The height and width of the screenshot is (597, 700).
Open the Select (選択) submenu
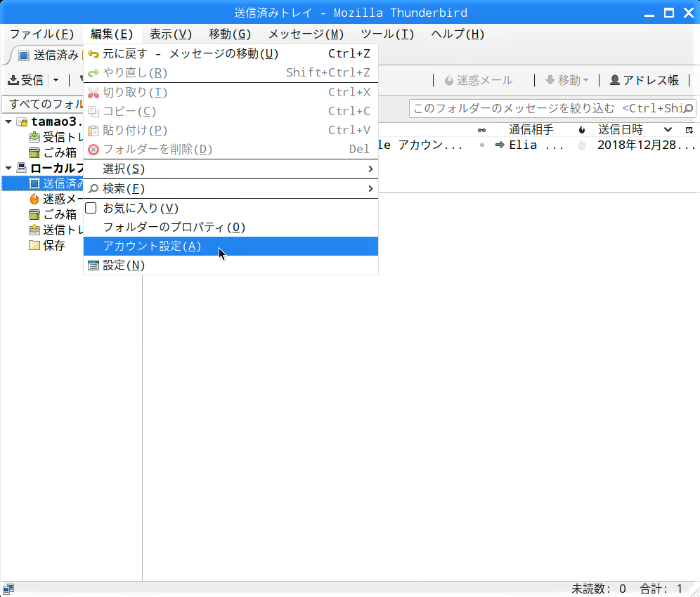click(x=231, y=169)
